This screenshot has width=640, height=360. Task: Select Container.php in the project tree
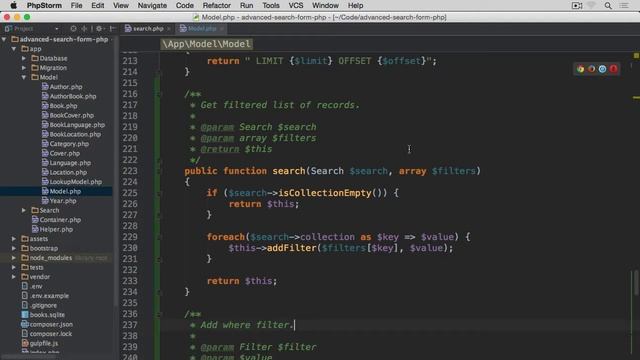point(60,220)
